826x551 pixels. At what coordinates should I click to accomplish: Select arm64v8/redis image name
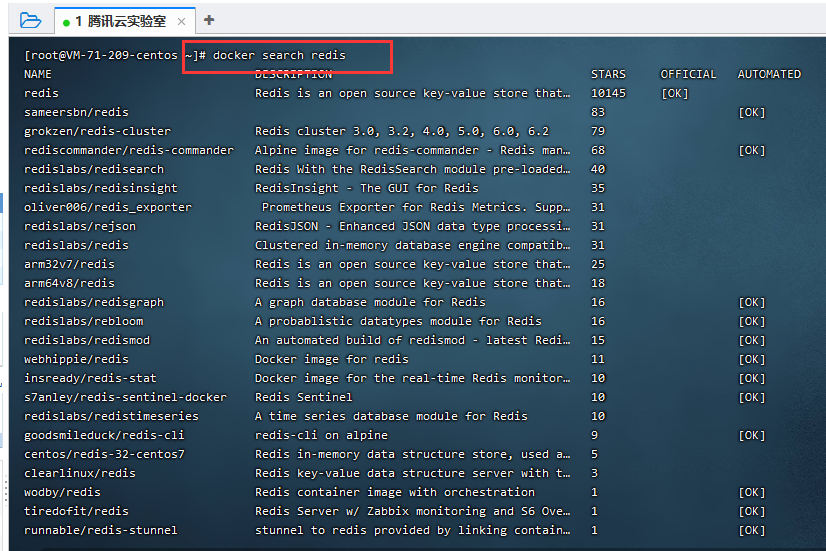pos(70,283)
